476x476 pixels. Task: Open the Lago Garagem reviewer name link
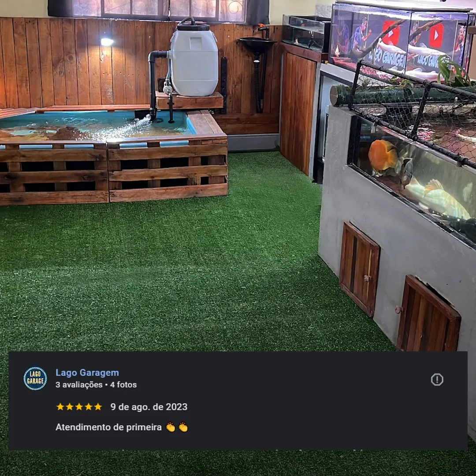tap(87, 372)
